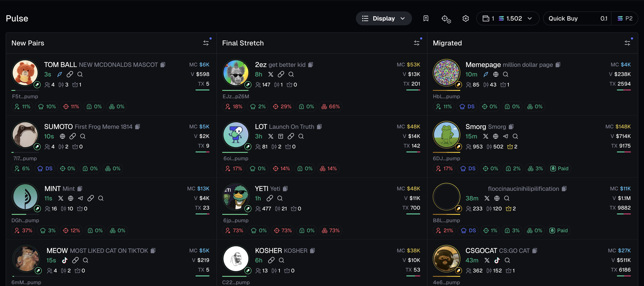Image resolution: width=644 pixels, height=286 pixels.
Task: Click the DS badge on SUMOTO row
Action: [x=45, y=169]
